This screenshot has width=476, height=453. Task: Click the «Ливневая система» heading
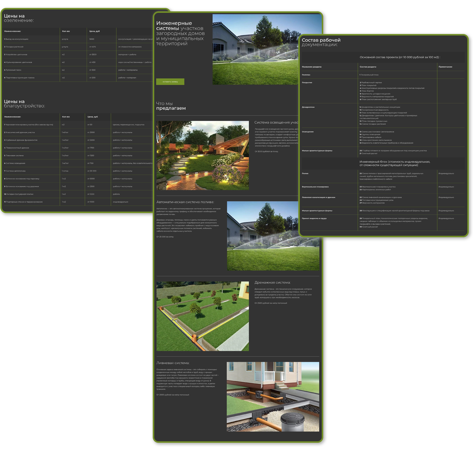point(173,363)
